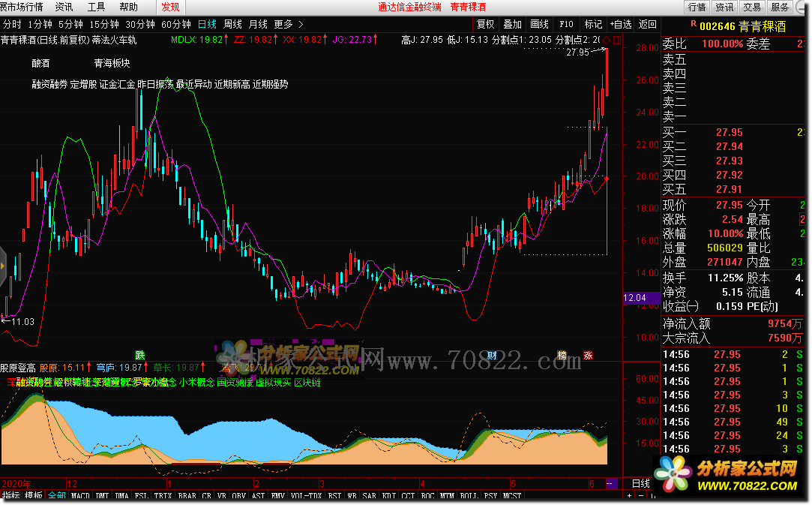Open the 画线 drawing tools
The height and width of the screenshot is (505, 812).
tap(539, 24)
